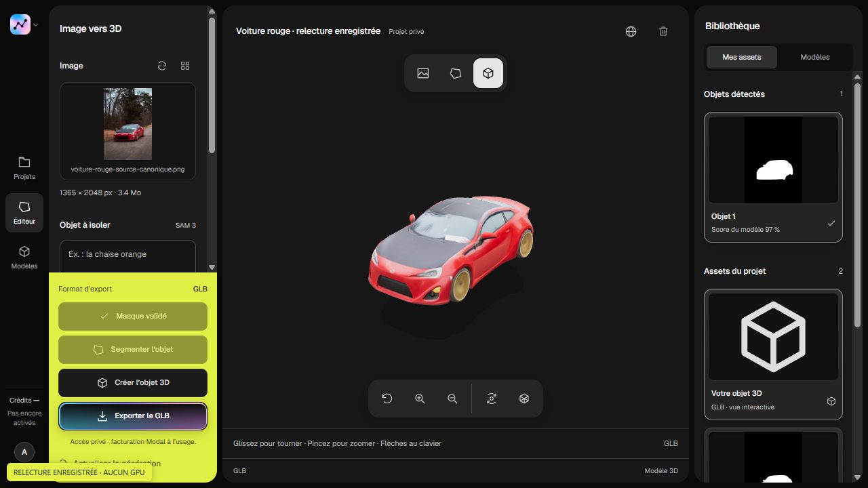Click 'Exporter le GLB' button
The height and width of the screenshot is (488, 868).
point(133,416)
